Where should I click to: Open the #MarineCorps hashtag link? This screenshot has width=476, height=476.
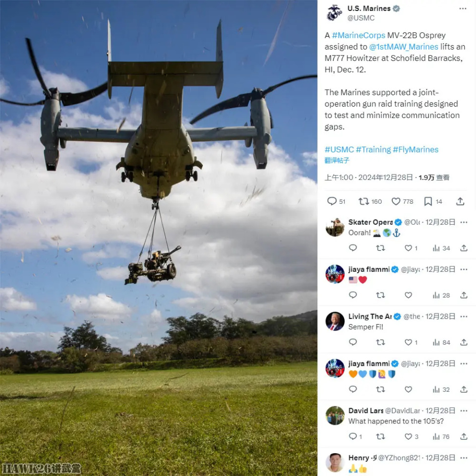[x=358, y=35]
